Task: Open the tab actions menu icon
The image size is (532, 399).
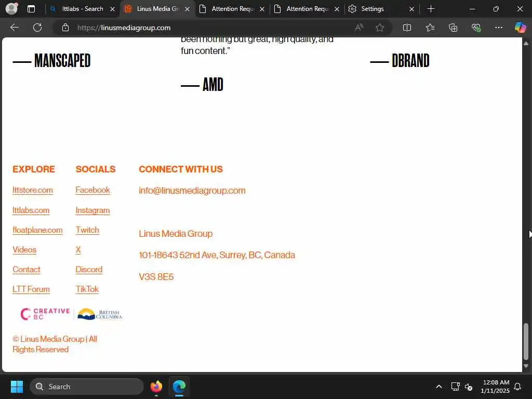Action: (x=31, y=9)
